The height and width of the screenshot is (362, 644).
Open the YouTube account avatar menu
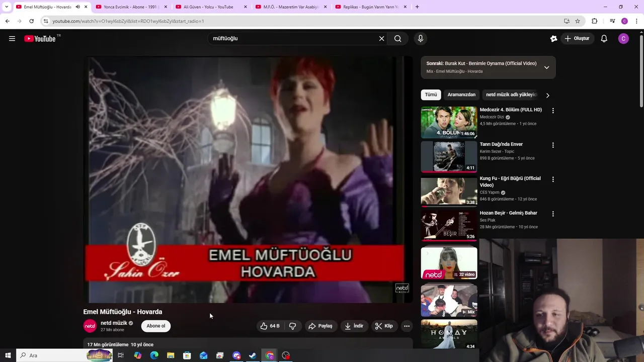pyautogui.click(x=623, y=39)
